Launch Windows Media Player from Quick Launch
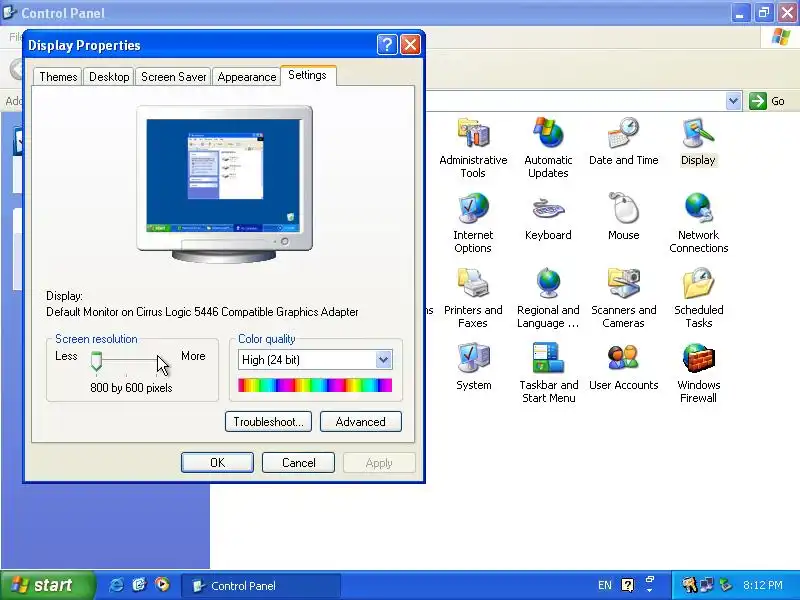This screenshot has height=600, width=800. point(162,585)
